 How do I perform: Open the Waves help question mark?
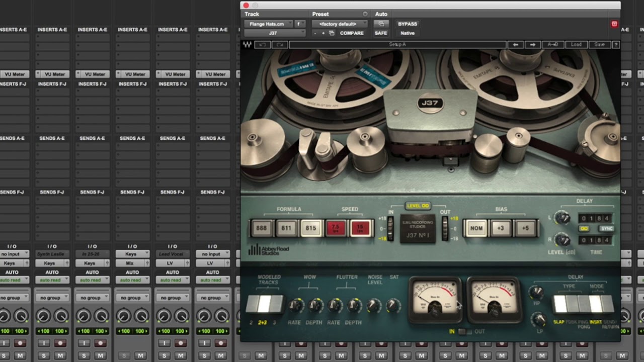(615, 45)
